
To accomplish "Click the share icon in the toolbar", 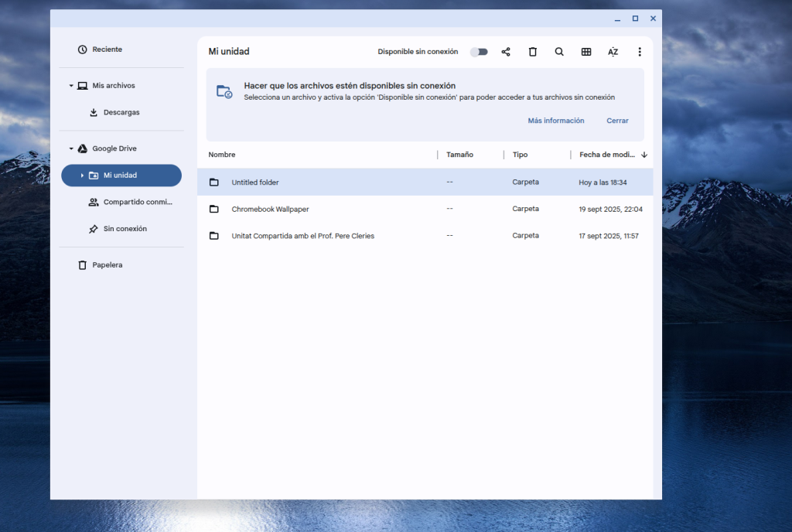I will tap(506, 52).
